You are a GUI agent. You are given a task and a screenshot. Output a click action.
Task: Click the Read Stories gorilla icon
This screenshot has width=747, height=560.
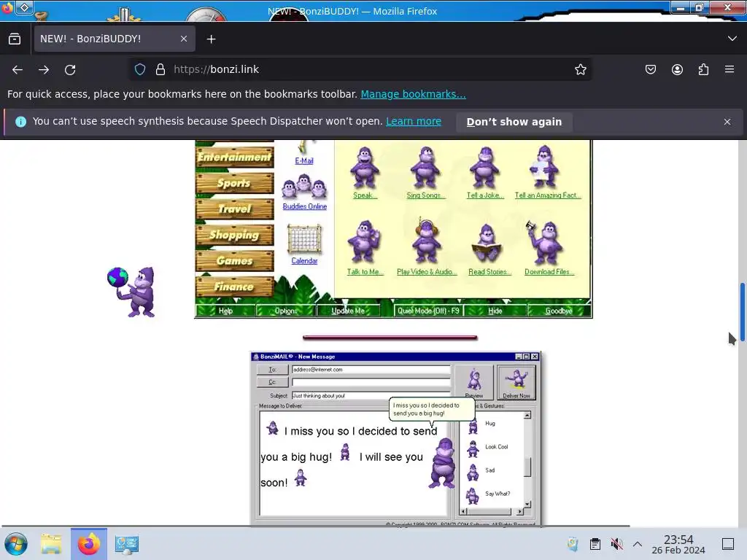pos(487,243)
